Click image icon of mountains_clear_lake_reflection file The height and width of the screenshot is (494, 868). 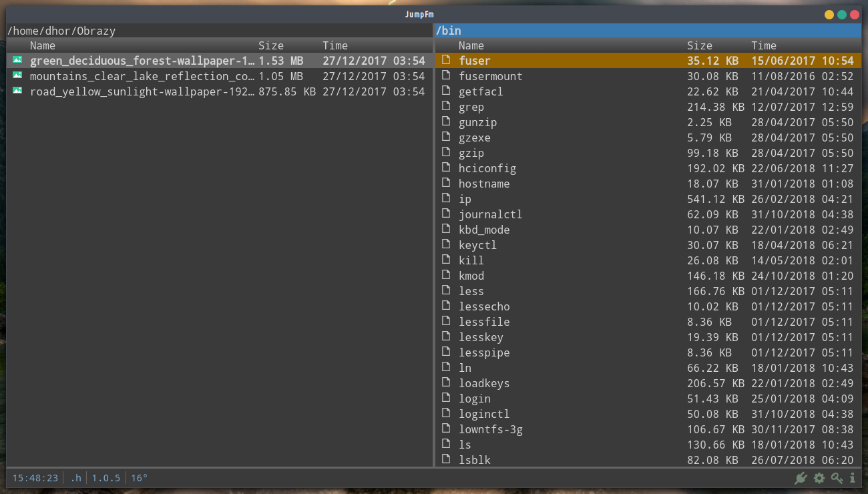click(x=17, y=76)
